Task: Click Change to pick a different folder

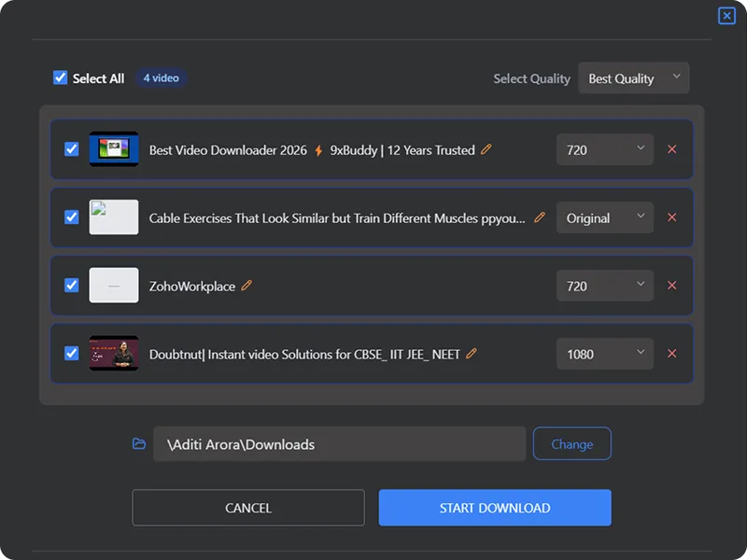Action: click(x=571, y=443)
